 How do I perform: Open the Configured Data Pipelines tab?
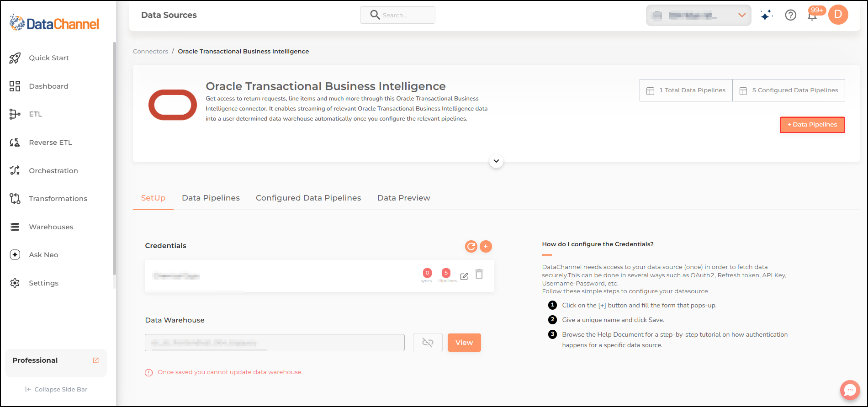coord(308,198)
